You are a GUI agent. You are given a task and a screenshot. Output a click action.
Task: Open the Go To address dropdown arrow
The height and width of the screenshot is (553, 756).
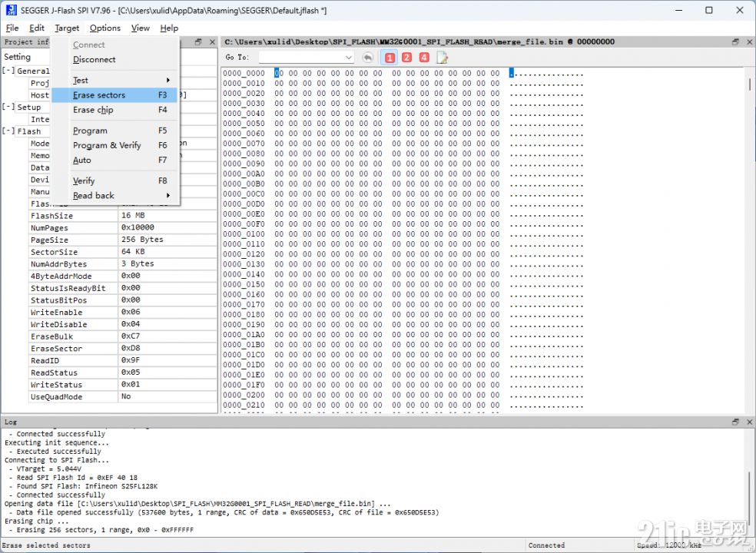coord(349,58)
